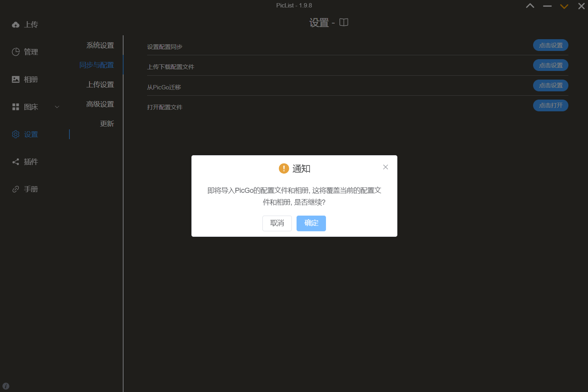Switch to the 系统设置 tab
Viewport: 588px width, 392px height.
click(x=100, y=45)
